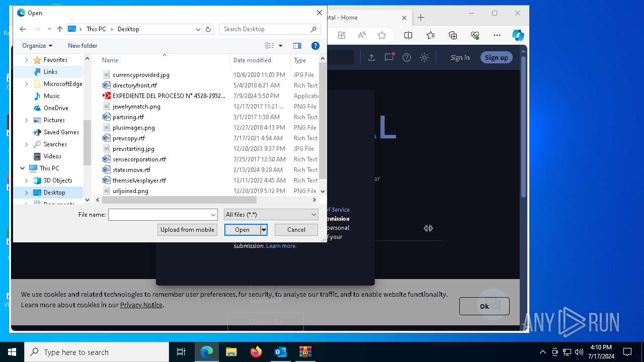Viewport: 644px width, 362px height.
Task: Create a New folder
Action: pos(83,46)
